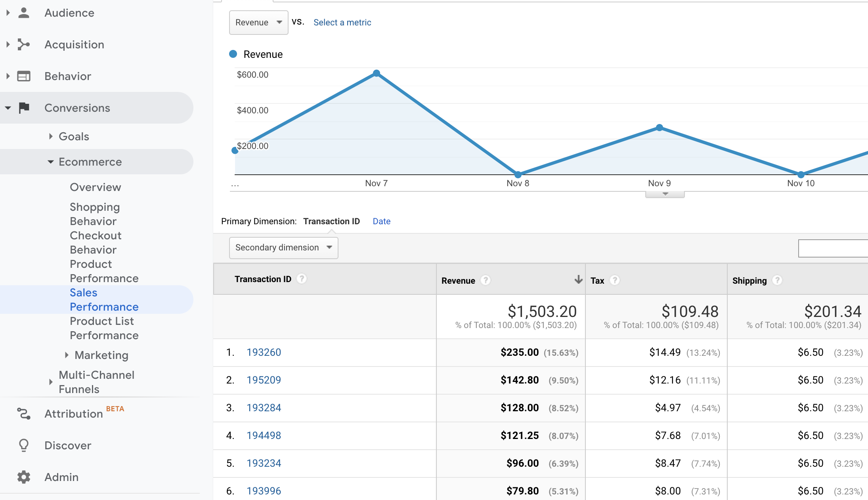
Task: Click the Behavior window icon
Action: [x=24, y=76]
